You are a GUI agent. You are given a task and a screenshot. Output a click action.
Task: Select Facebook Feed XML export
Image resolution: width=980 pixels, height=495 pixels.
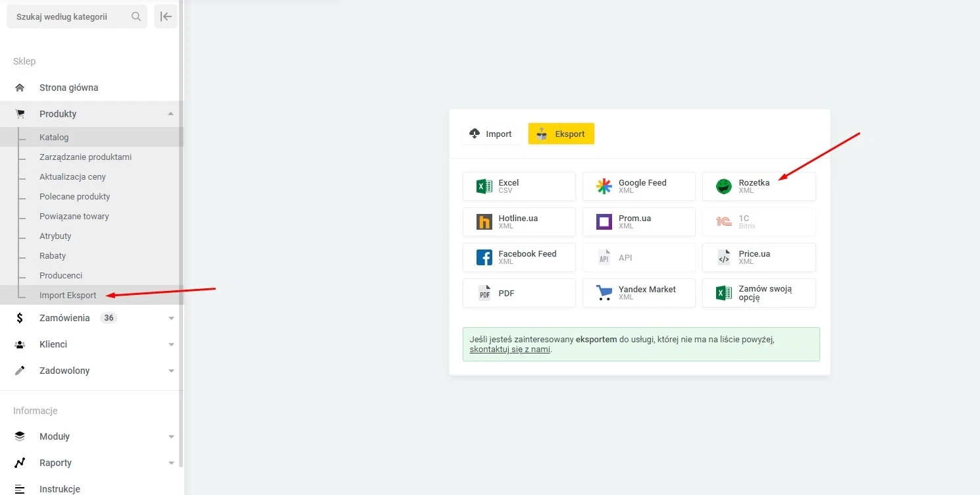[x=519, y=257]
